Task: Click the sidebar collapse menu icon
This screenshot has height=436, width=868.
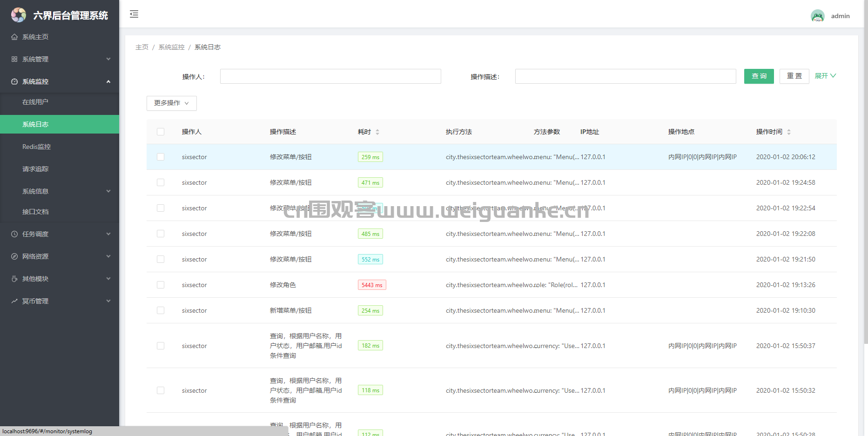Action: (134, 14)
